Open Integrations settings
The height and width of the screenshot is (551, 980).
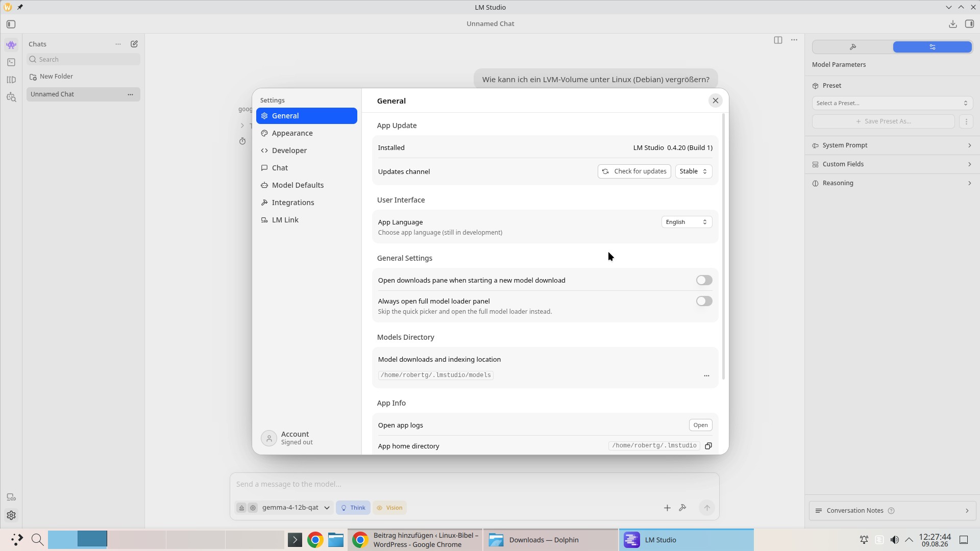tap(306, 203)
